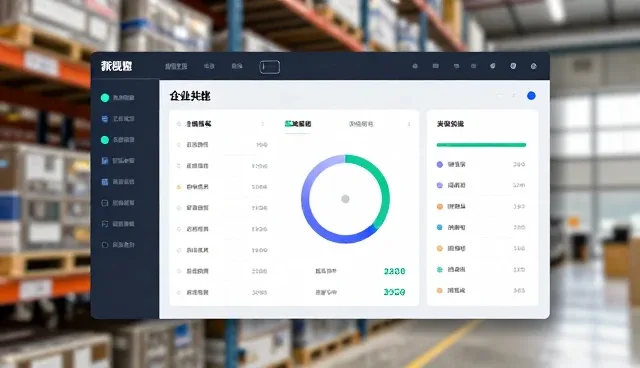The height and width of the screenshot is (368, 640).
Task: Click the green progress bar in the right card
Action: [x=481, y=145]
